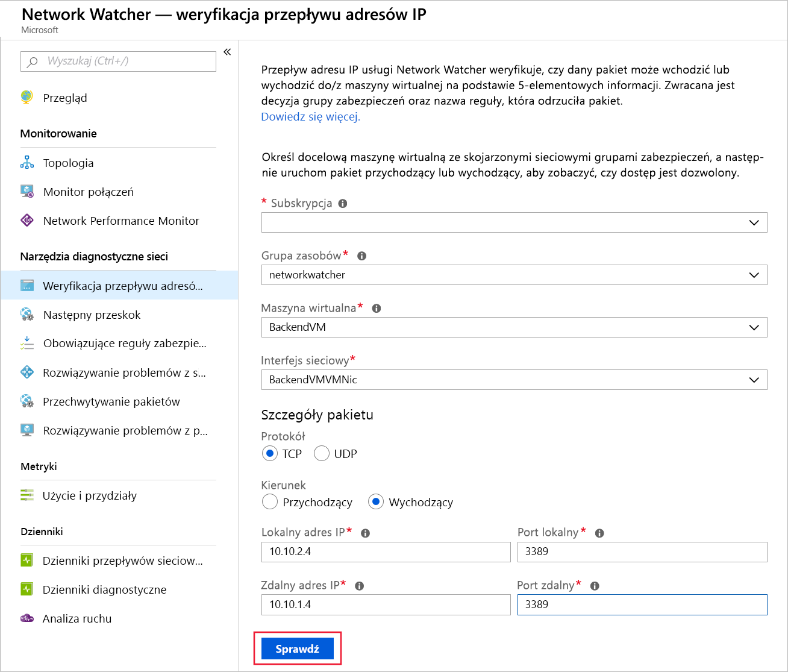Click the Lokalny adres IP field 10.10.2.4
The width and height of the screenshot is (788, 672).
point(386,551)
